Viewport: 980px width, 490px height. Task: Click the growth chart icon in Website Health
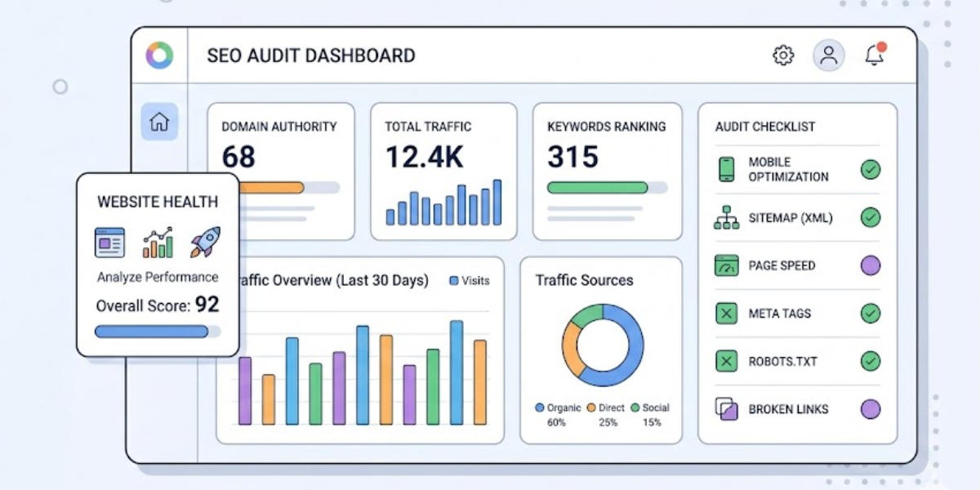coord(158,243)
